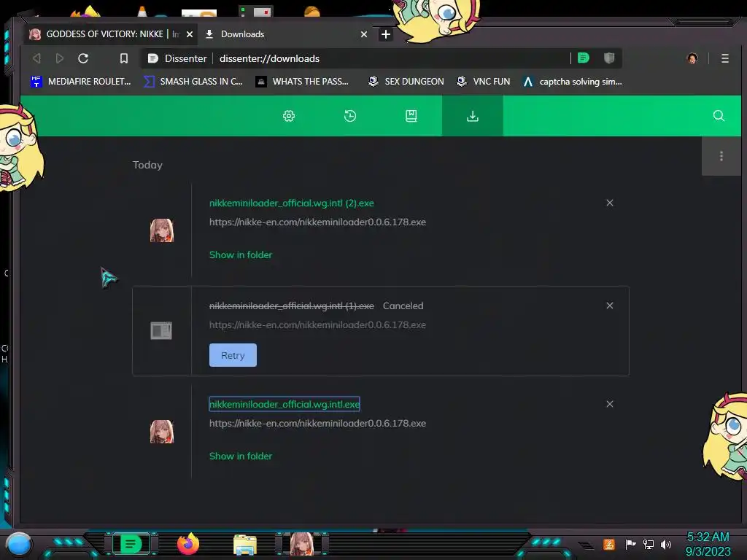
Task: Open VNC FUN bookmark
Action: tap(483, 82)
